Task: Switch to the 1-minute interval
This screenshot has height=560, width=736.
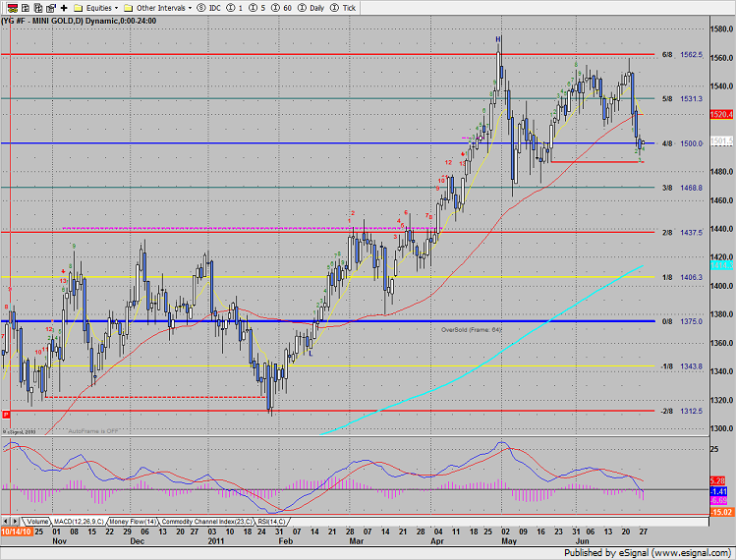Action: 235,8
